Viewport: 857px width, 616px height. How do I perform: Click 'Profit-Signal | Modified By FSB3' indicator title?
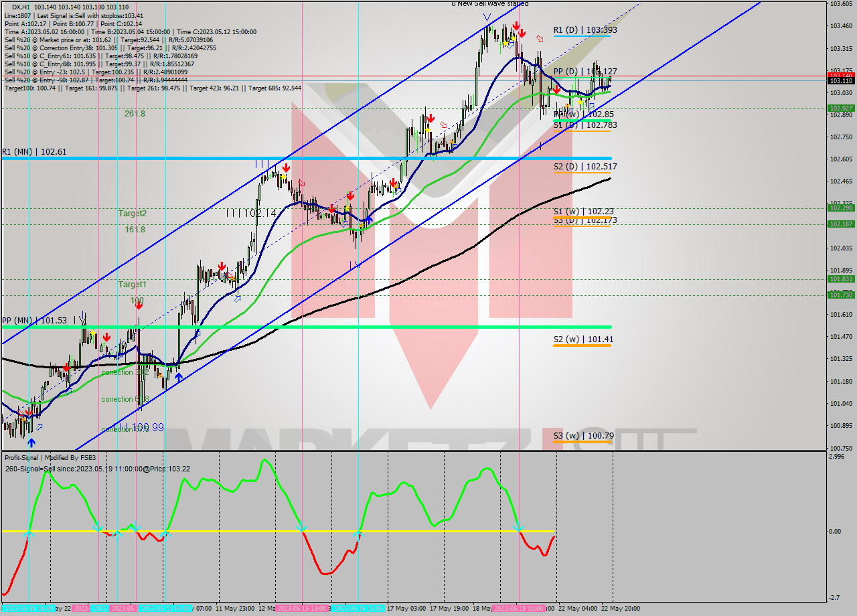[x=50, y=458]
